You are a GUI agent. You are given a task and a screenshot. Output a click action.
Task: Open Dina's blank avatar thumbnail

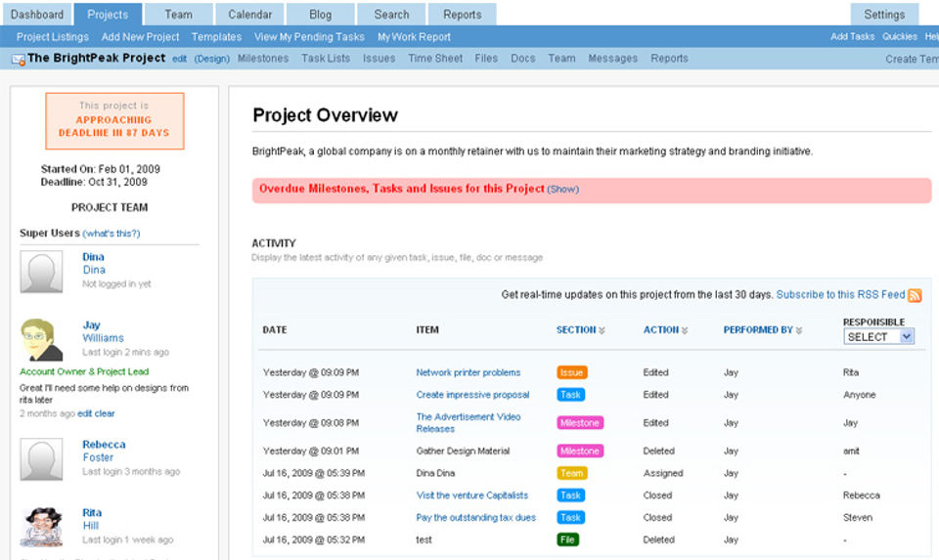tap(41, 272)
